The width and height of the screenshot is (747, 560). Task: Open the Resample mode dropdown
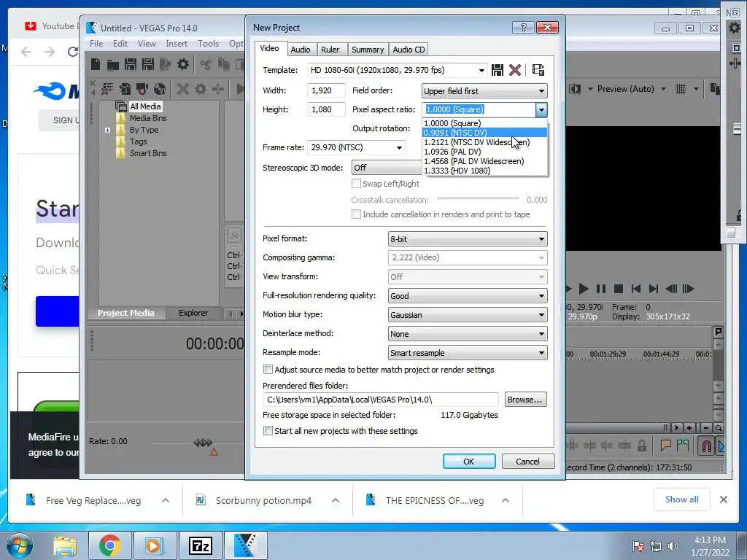click(x=468, y=353)
